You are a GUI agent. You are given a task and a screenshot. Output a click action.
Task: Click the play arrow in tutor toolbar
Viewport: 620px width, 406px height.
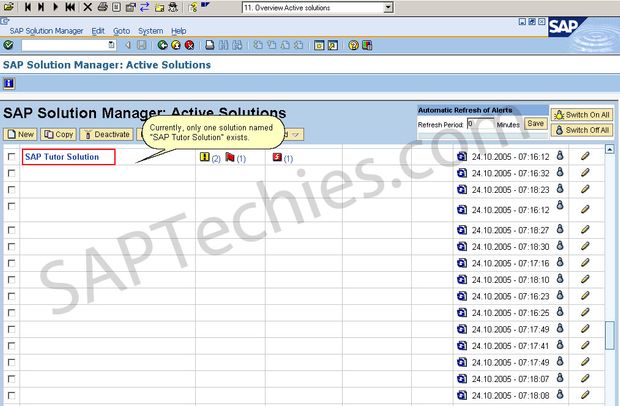click(x=55, y=7)
